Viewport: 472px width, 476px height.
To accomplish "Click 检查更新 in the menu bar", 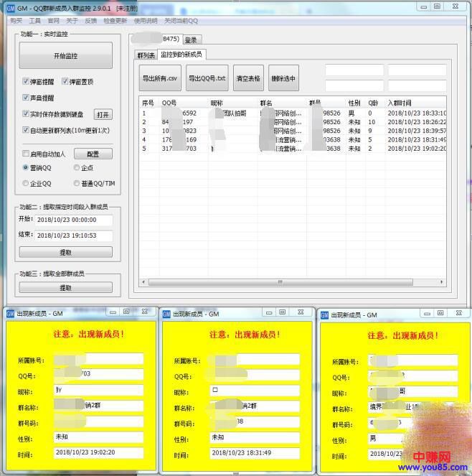I will [x=115, y=21].
